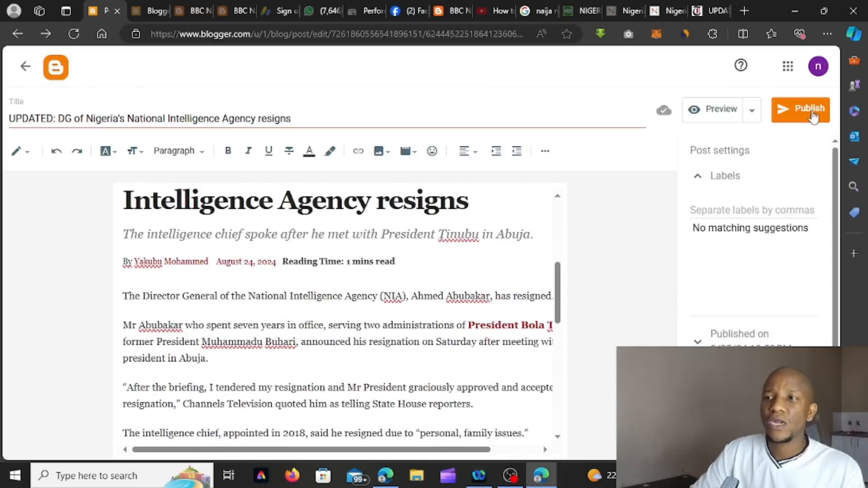Image resolution: width=868 pixels, height=488 pixels.
Task: Open File Explorer from the taskbar
Action: point(416,475)
